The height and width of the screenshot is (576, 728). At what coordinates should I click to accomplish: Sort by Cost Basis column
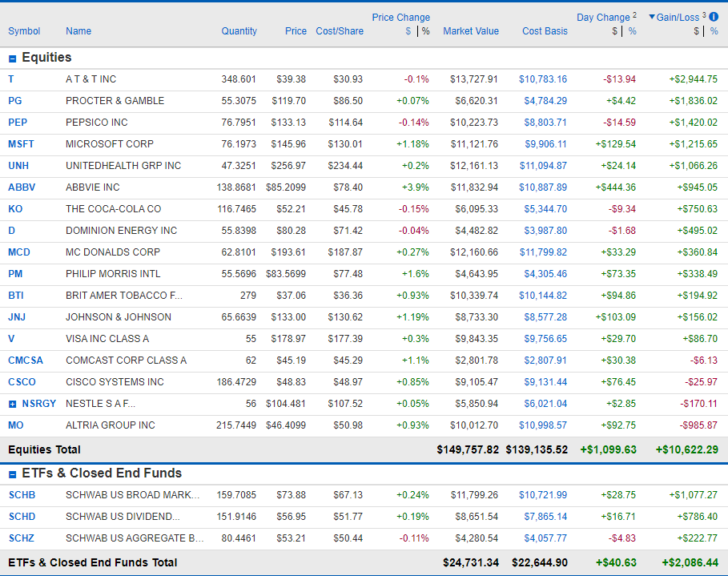(545, 31)
